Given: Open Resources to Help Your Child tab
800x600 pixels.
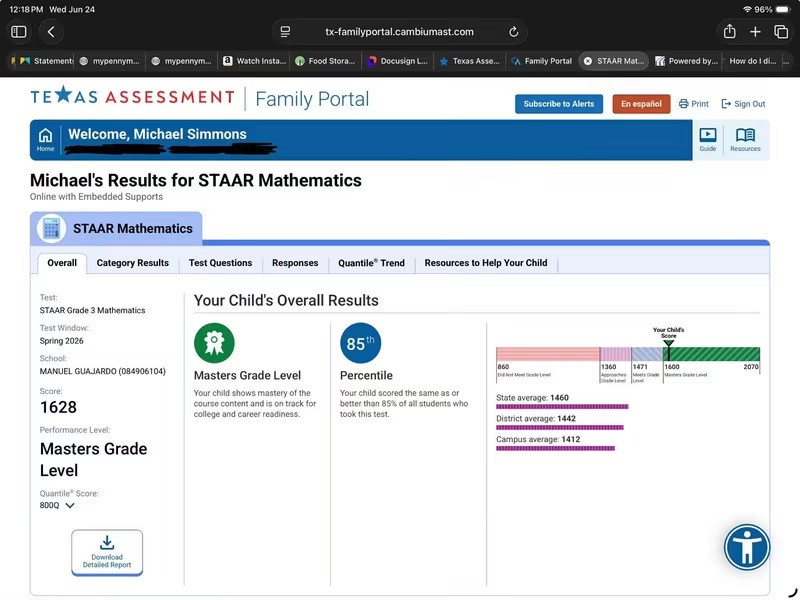Looking at the screenshot, I should [486, 263].
